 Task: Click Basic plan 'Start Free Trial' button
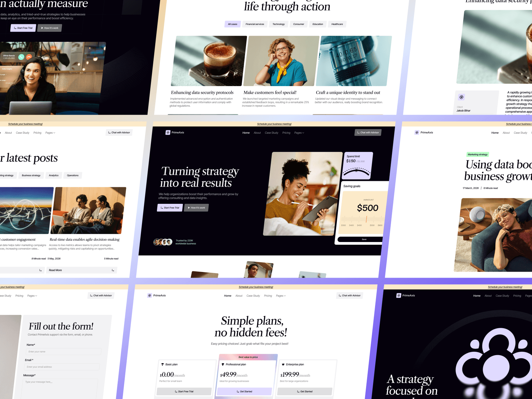tap(184, 391)
